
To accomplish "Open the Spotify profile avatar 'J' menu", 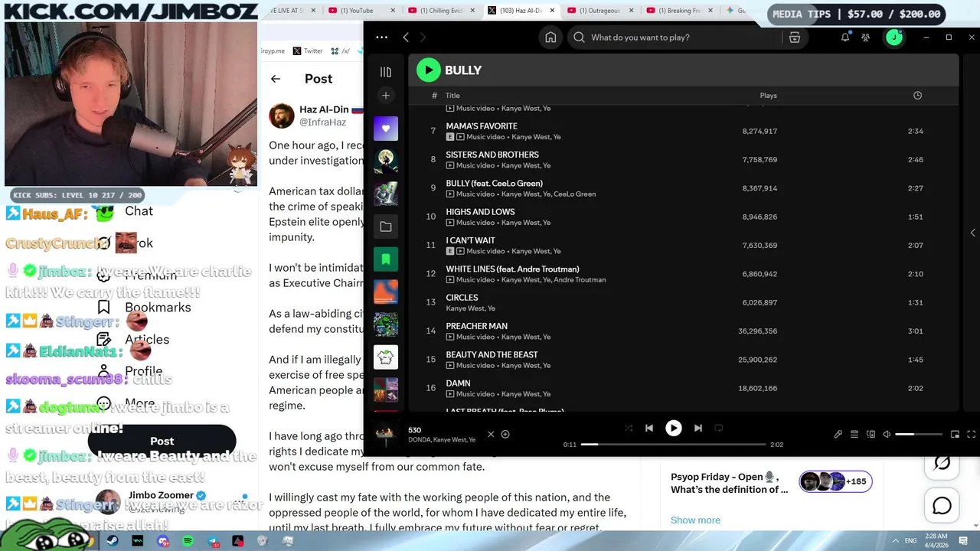I will coord(893,37).
